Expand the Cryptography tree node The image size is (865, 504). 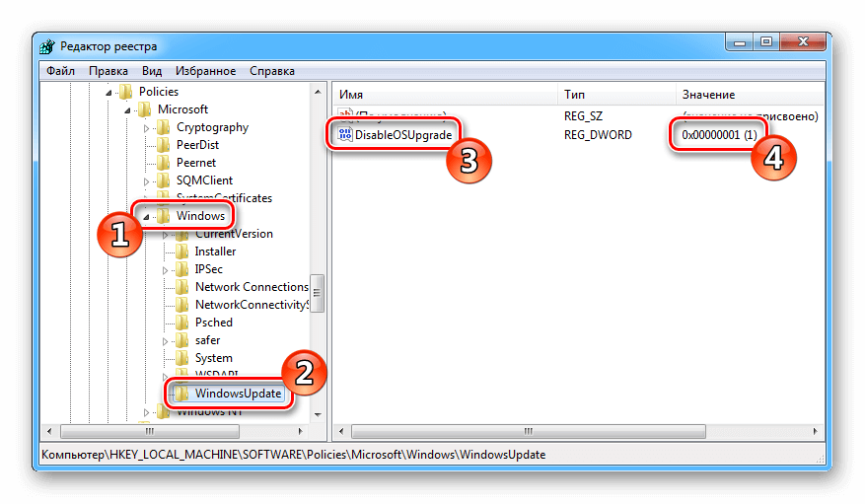pos(146,128)
